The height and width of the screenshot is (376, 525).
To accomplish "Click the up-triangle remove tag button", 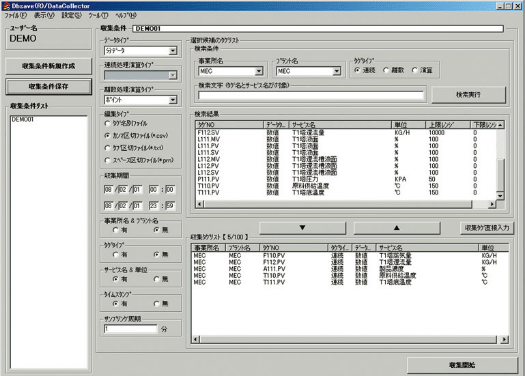I will [397, 228].
